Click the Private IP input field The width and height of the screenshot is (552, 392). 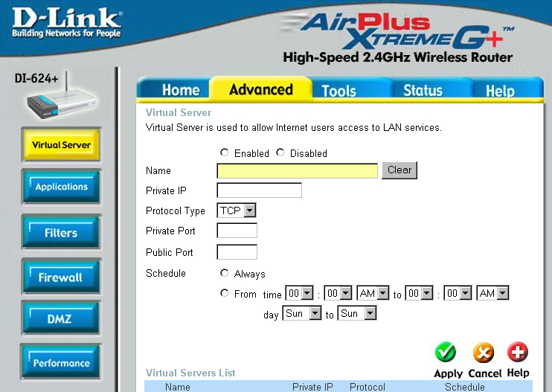[260, 190]
